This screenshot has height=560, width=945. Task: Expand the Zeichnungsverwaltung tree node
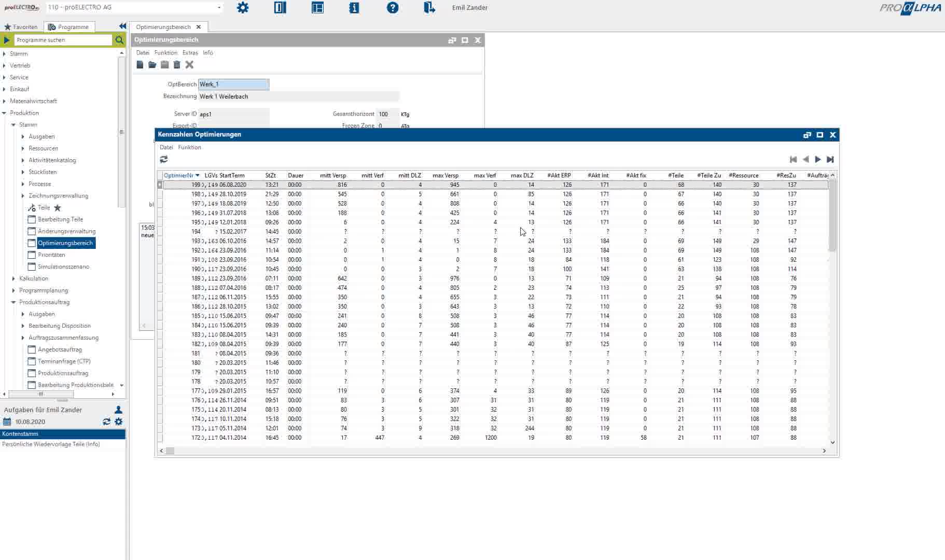(23, 196)
